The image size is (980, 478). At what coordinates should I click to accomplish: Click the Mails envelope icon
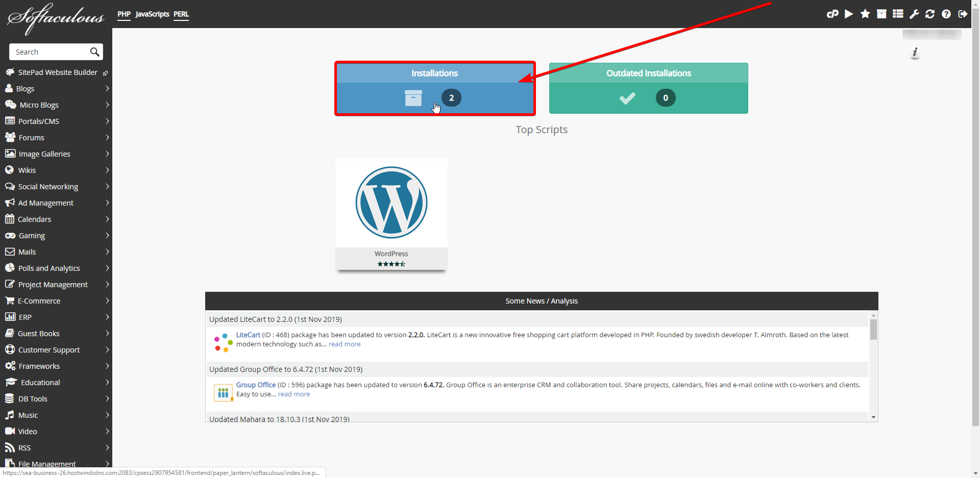10,251
